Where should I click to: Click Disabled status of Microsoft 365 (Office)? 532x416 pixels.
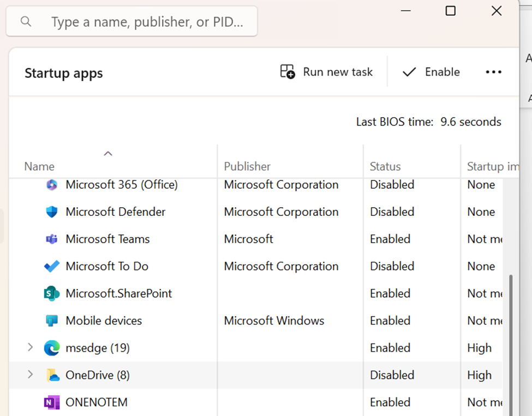click(x=392, y=185)
